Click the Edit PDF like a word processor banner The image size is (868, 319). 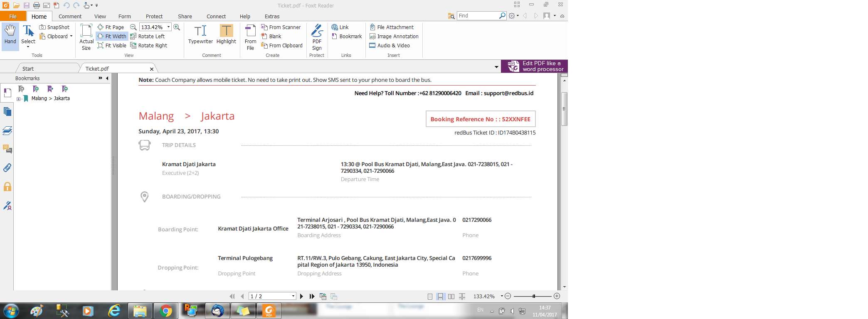point(534,66)
